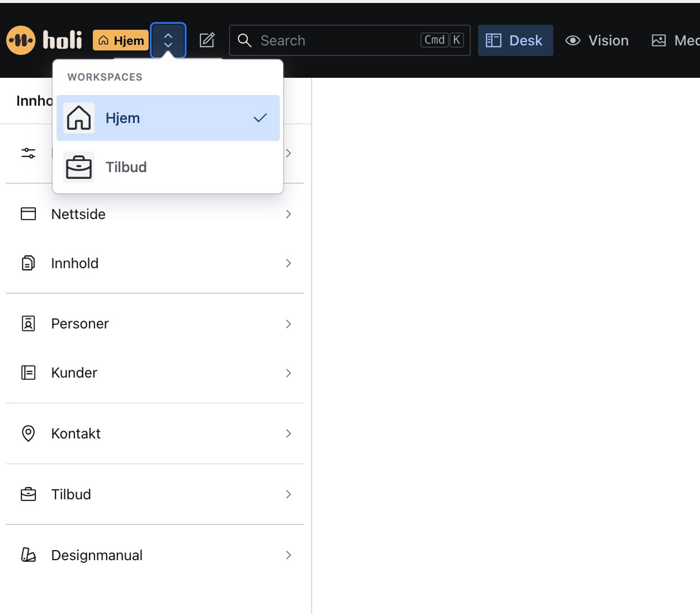
Task: Click the sliders settings icon in sidebar
Action: 28,153
